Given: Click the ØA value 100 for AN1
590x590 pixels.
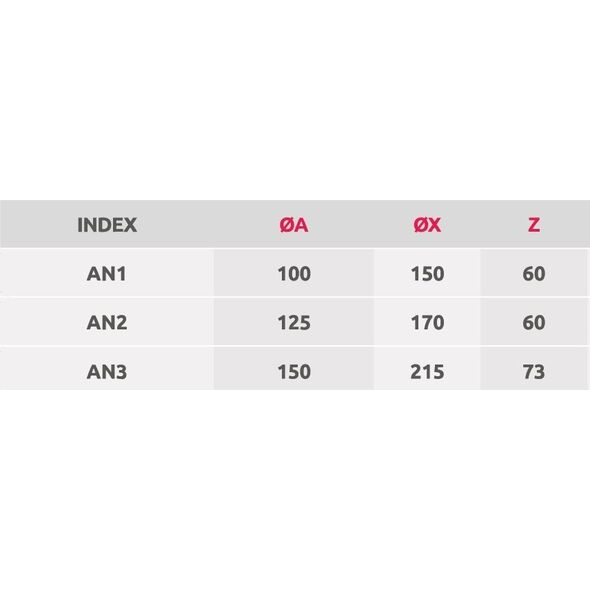Looking at the screenshot, I should pos(294,274).
